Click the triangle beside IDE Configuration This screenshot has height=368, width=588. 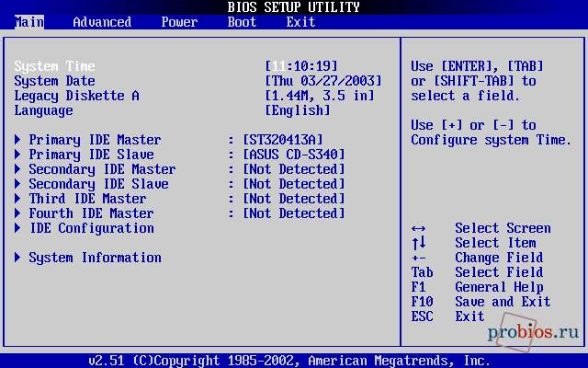[17, 228]
